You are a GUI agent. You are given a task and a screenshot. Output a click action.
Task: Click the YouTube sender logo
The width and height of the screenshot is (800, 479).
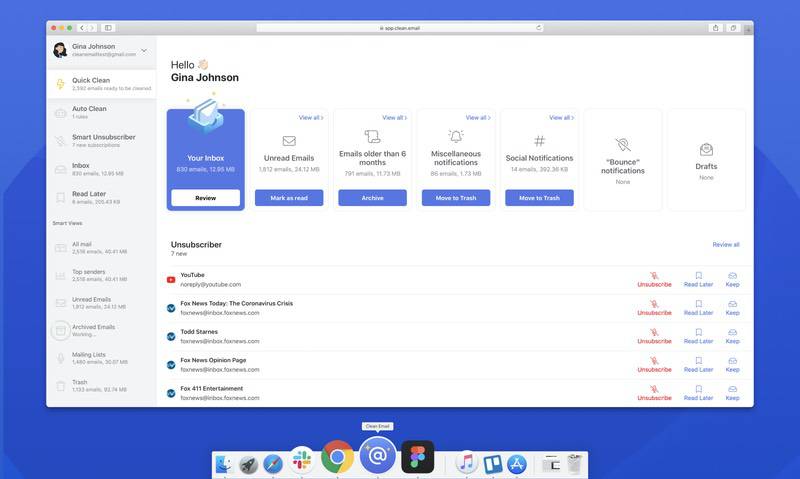click(171, 280)
